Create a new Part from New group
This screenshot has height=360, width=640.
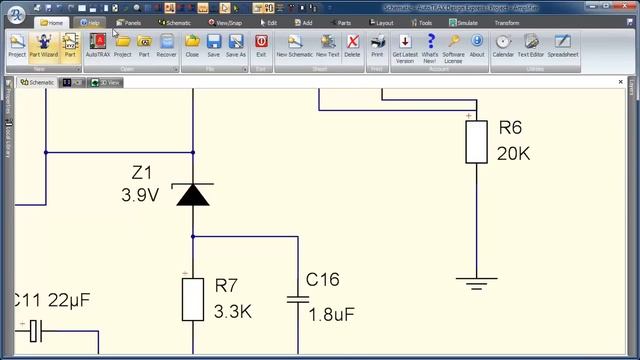pos(70,46)
